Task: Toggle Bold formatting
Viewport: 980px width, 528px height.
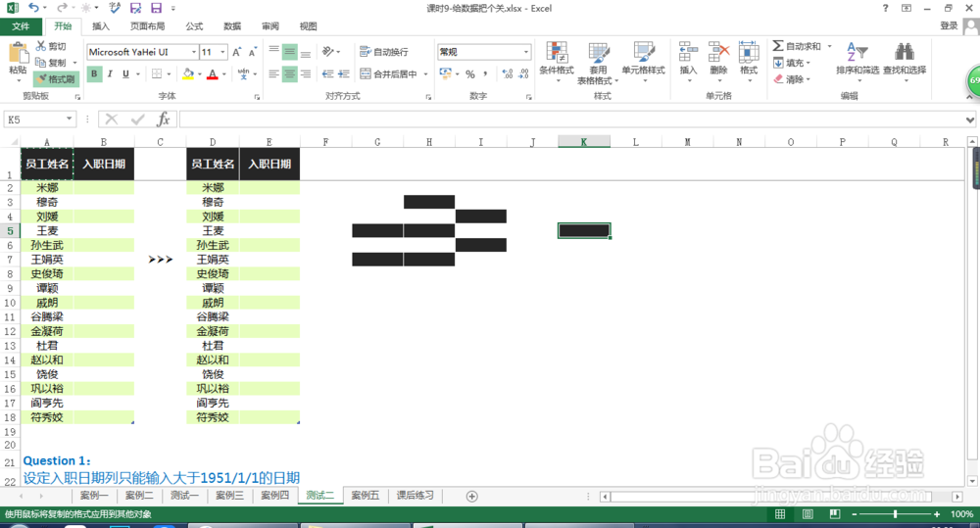Action: [94, 73]
